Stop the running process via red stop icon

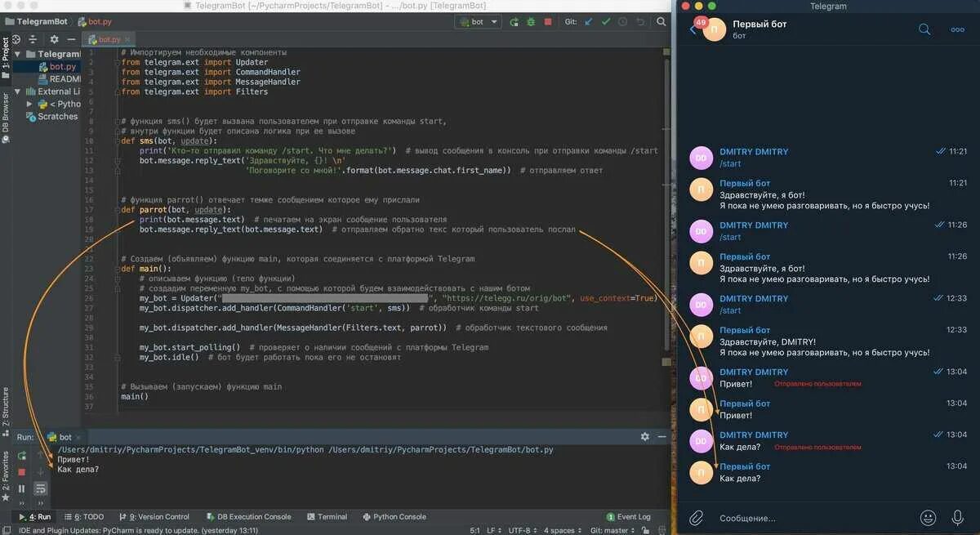point(549,21)
